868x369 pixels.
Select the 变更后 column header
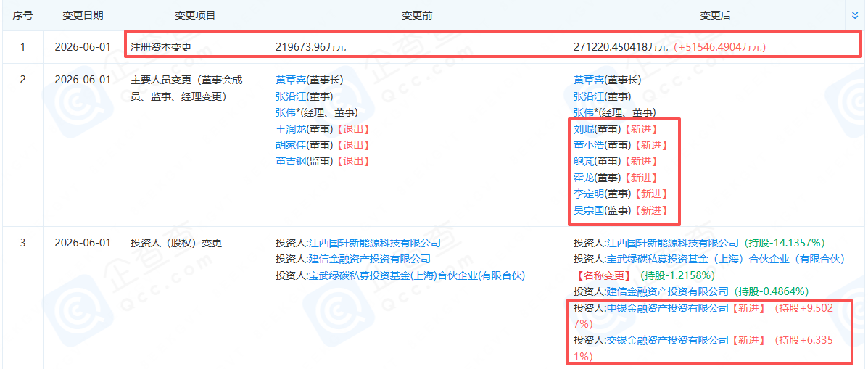coord(715,15)
